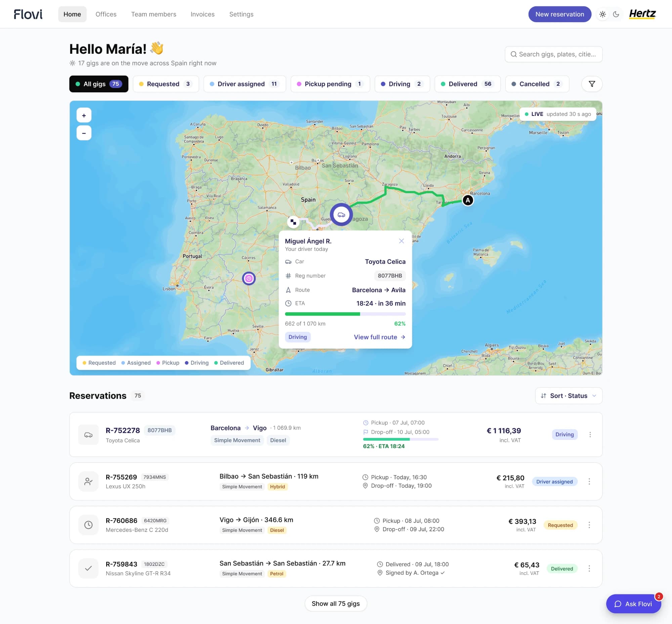Open the Invoices page
The height and width of the screenshot is (624, 672).
(x=202, y=14)
